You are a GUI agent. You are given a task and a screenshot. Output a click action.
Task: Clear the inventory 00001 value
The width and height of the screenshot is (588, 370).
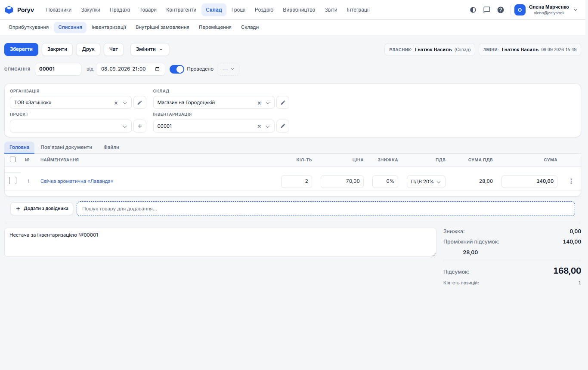pyautogui.click(x=259, y=126)
